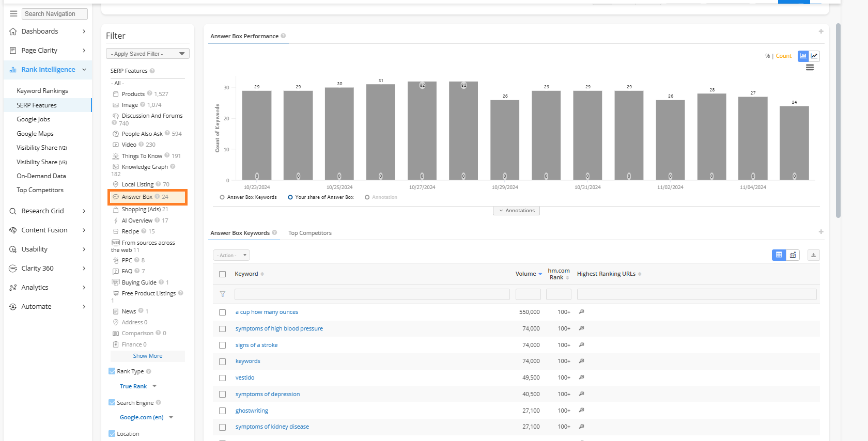Switch to the Top Competitors tab
This screenshot has height=441, width=868.
point(309,233)
